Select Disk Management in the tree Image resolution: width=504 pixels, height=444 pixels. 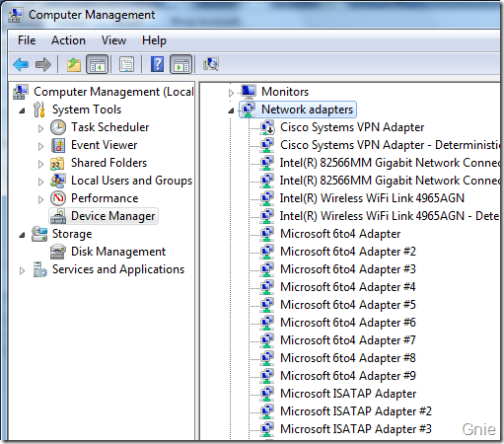(x=118, y=252)
